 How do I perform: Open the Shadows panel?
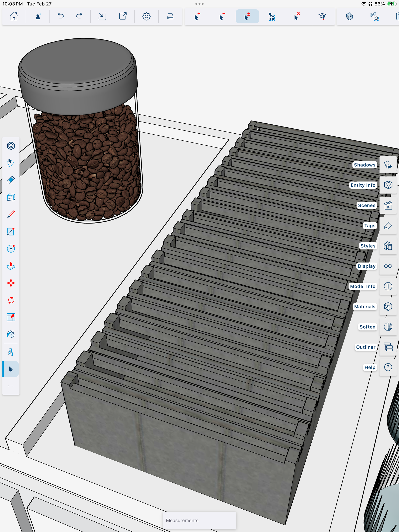[388, 165]
